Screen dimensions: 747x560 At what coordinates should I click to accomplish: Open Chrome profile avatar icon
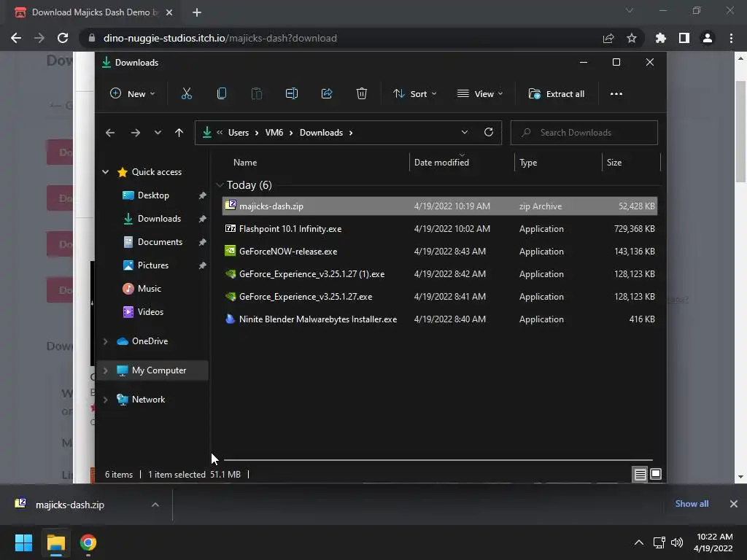(708, 38)
